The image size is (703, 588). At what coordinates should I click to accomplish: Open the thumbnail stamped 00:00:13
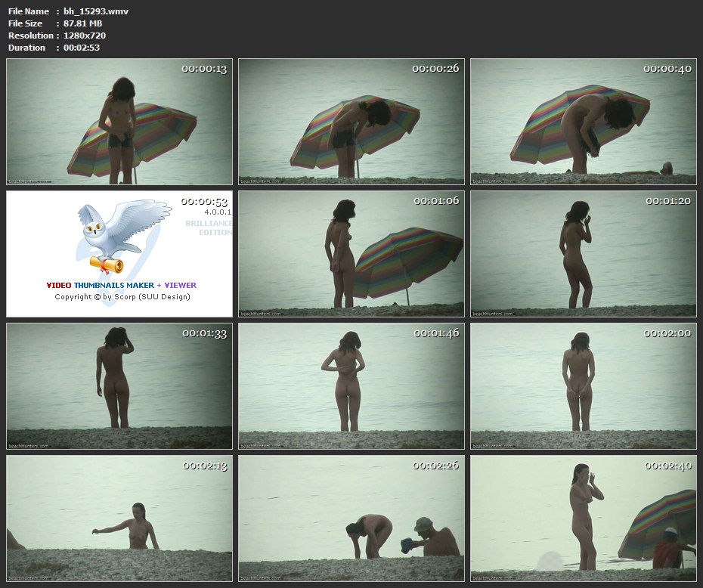pos(119,122)
